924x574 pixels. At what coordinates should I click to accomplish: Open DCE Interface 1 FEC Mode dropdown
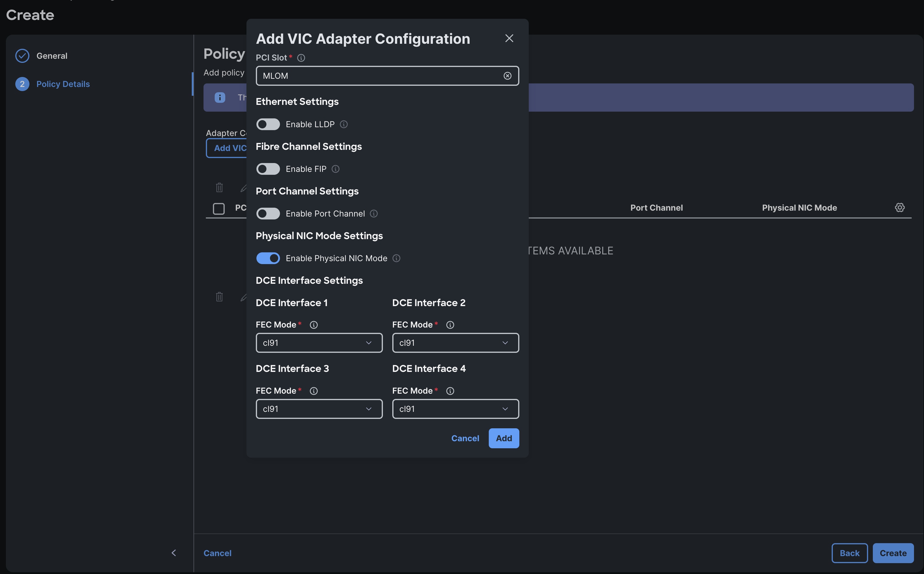click(x=319, y=343)
